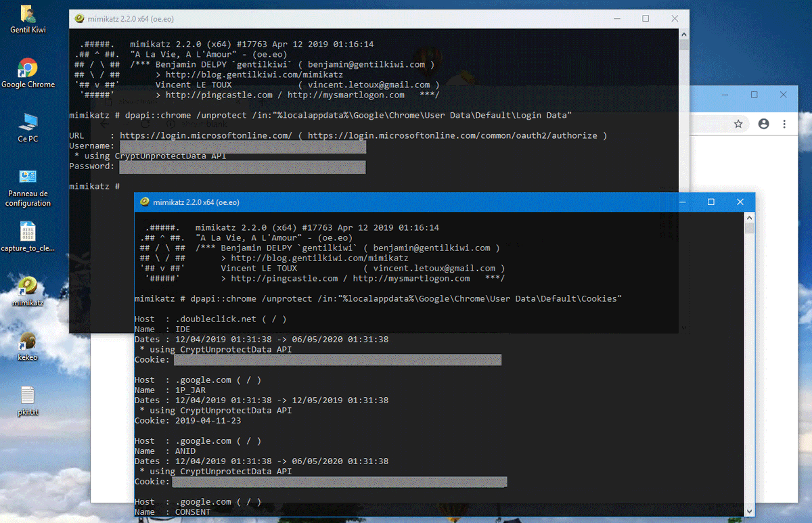Launch the kekeo desktop shortcut

point(28,346)
